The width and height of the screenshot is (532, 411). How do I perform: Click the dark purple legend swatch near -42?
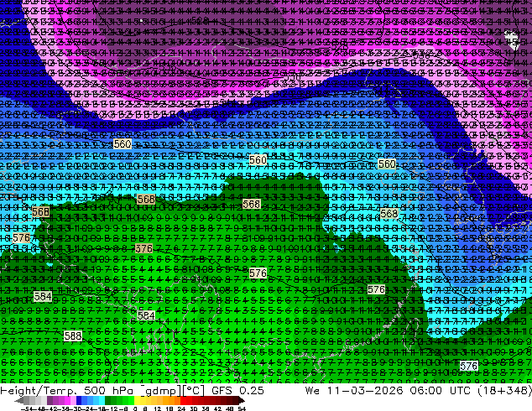click(50, 401)
